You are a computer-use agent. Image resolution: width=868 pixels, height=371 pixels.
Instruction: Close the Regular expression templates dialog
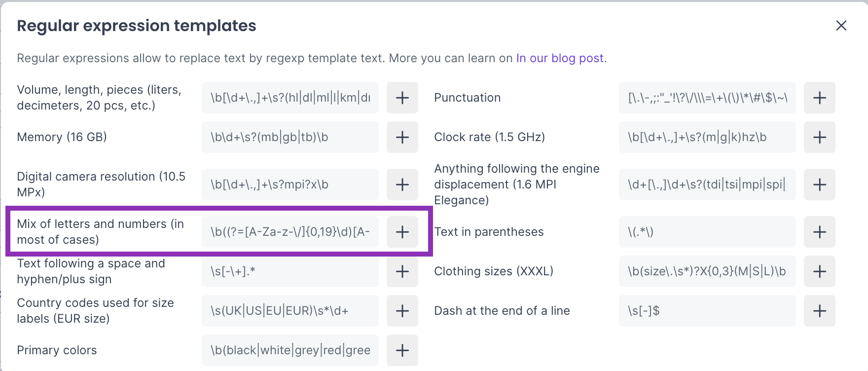841,26
